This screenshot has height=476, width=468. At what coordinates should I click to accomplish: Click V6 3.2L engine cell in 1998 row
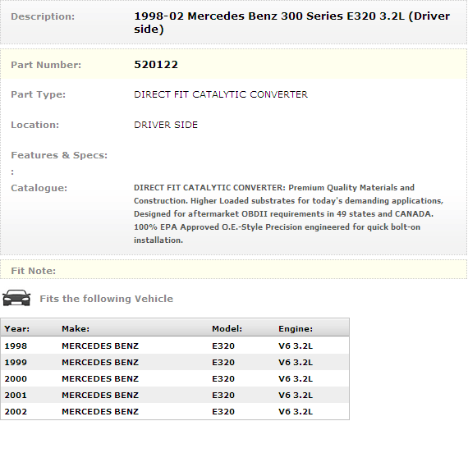tap(296, 346)
